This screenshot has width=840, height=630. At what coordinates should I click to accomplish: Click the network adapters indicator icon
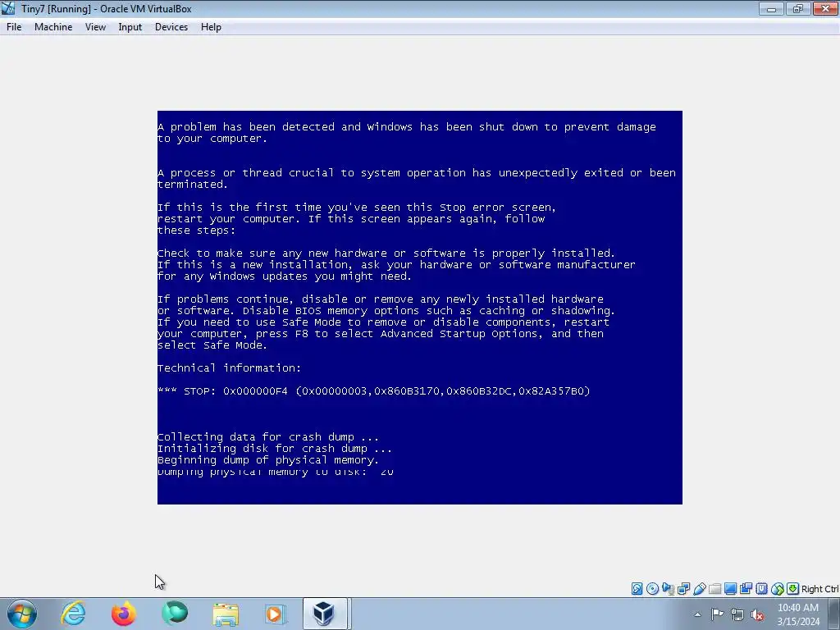[x=683, y=589]
